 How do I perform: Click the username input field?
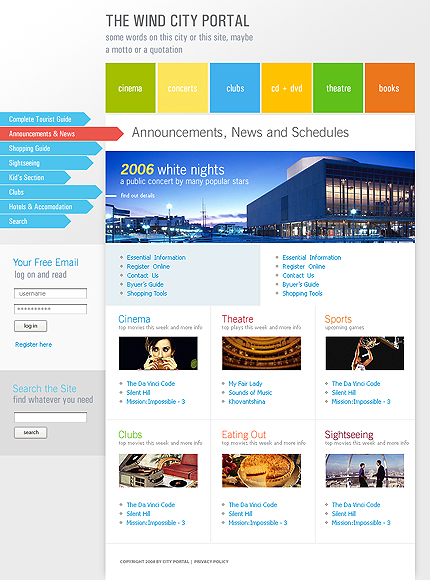pos(50,293)
